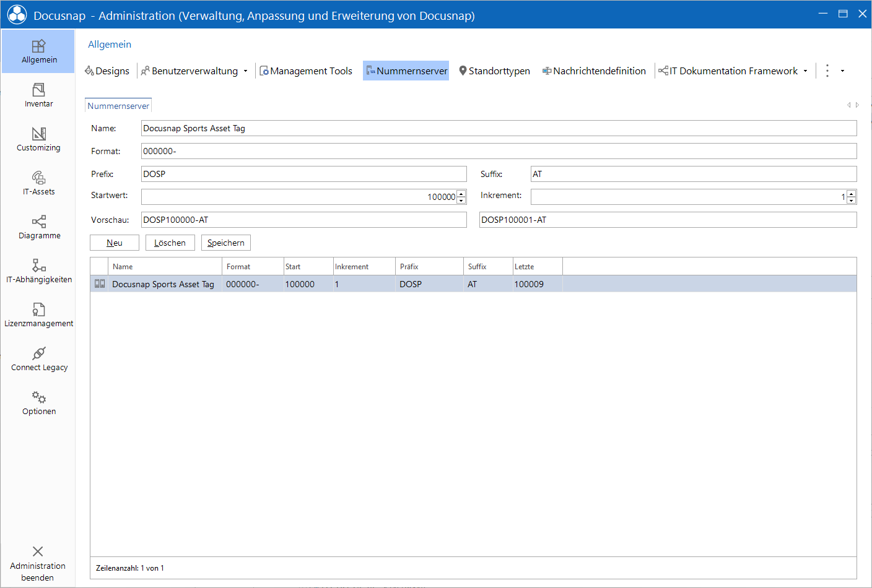Click into the Name input field
The width and height of the screenshot is (872, 588).
click(499, 128)
